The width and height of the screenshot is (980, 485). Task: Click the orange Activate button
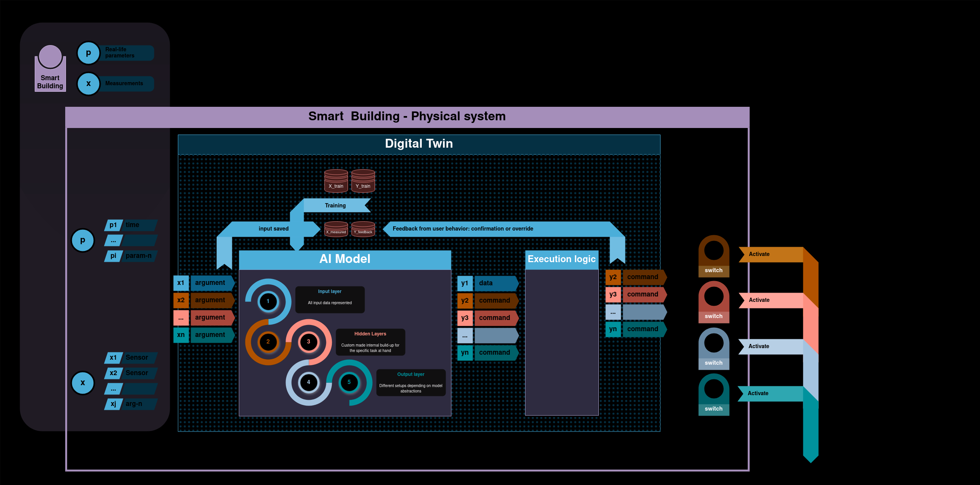759,254
